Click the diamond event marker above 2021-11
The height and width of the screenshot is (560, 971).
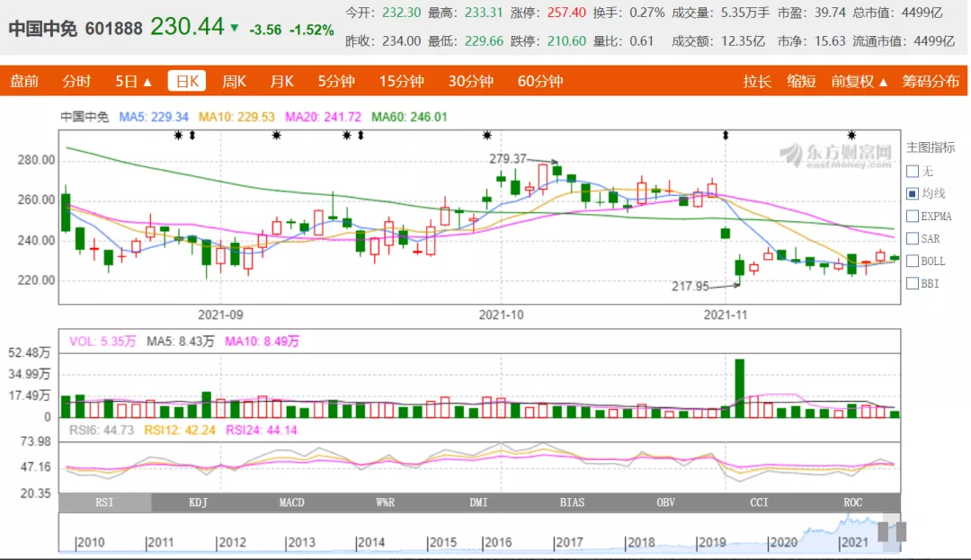(x=726, y=135)
